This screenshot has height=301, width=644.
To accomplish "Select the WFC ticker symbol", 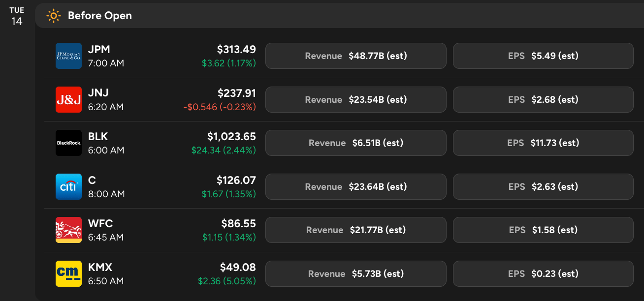I will [x=100, y=223].
